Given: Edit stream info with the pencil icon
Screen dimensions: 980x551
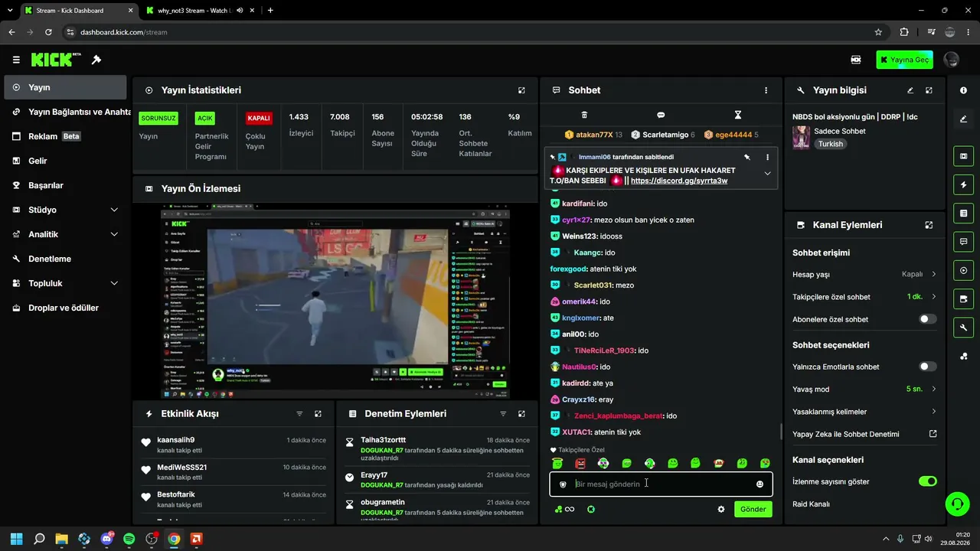Looking at the screenshot, I should click(910, 90).
